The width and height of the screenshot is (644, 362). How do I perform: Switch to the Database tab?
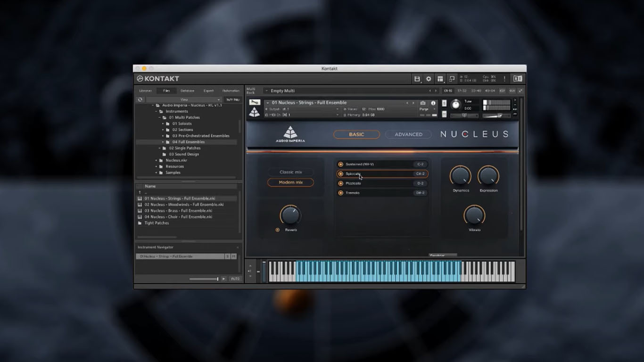pyautogui.click(x=188, y=90)
